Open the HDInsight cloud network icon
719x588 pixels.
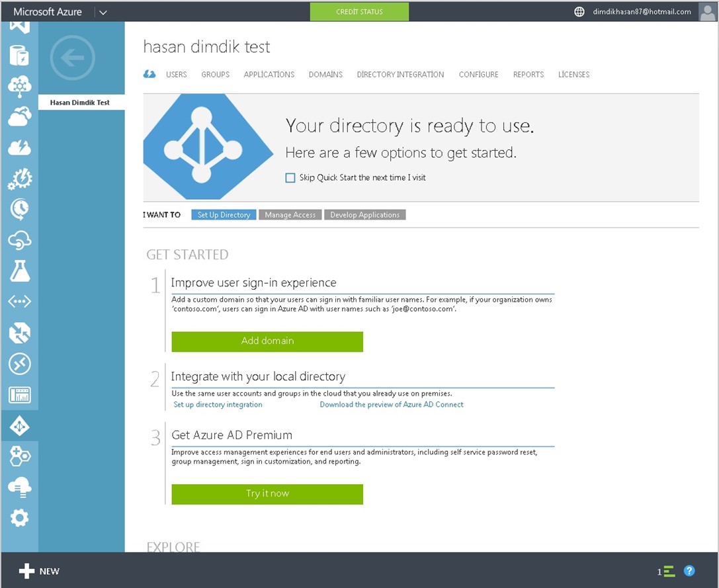click(x=19, y=86)
